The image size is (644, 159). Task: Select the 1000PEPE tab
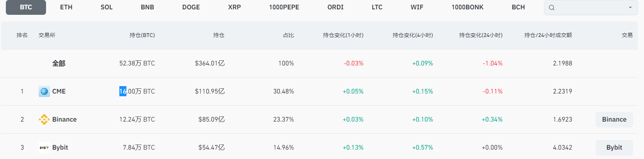click(284, 7)
